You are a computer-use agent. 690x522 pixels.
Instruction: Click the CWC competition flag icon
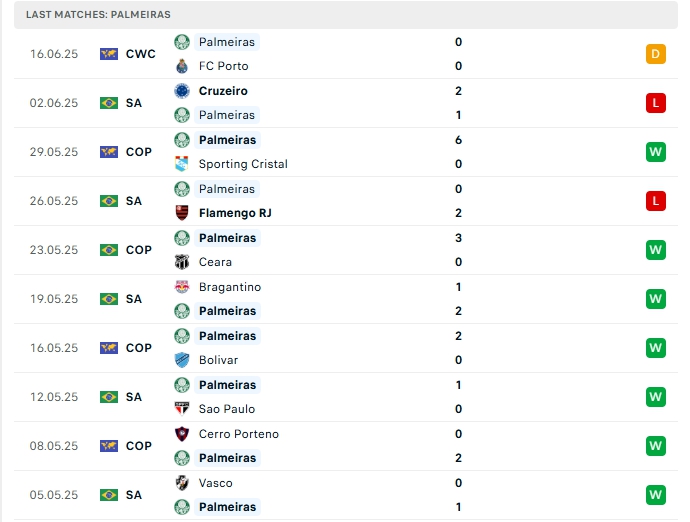109,54
